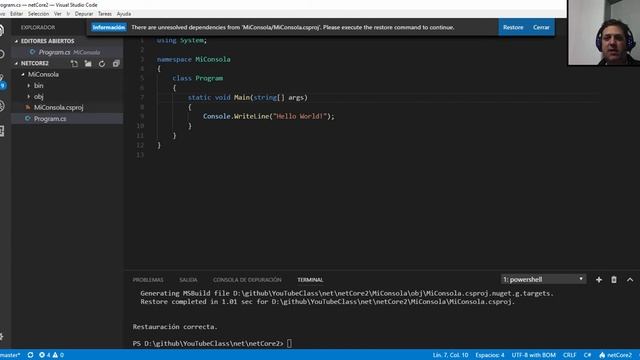Kill the terminal with the trash icon
This screenshot has width=640, height=360.
pos(614,280)
